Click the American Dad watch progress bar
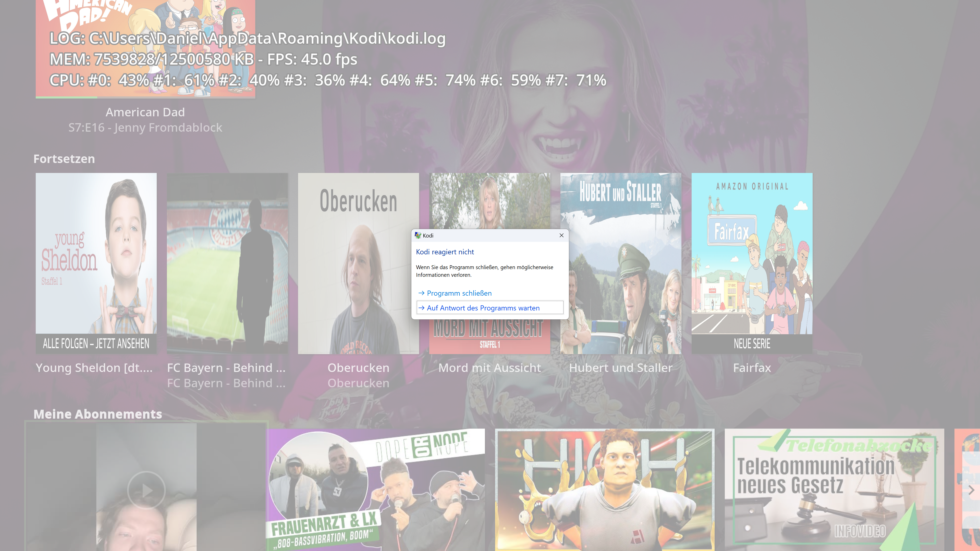 click(145, 97)
